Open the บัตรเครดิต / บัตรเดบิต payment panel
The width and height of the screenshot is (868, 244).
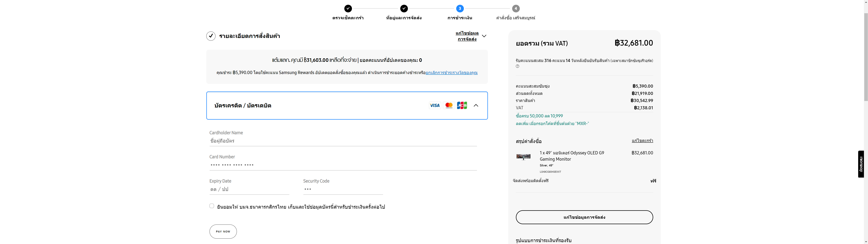(347, 106)
